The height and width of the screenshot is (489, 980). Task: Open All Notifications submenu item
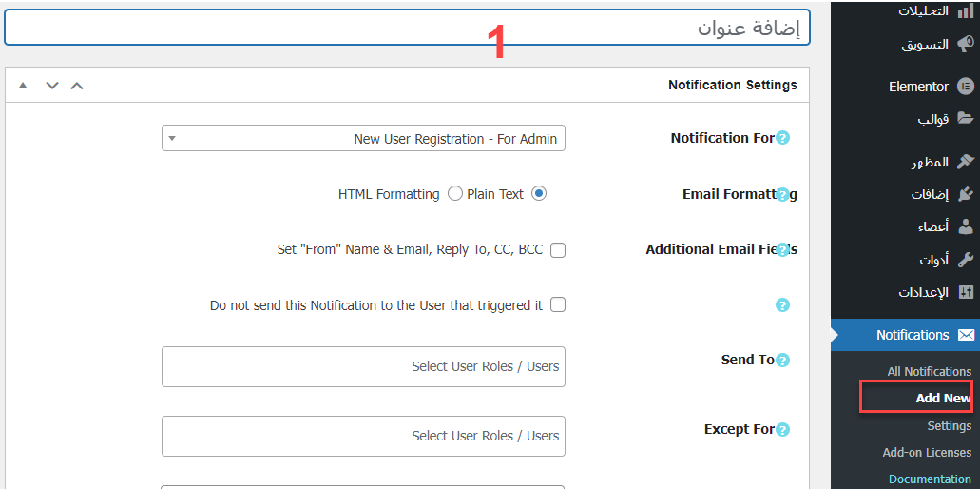tap(929, 371)
